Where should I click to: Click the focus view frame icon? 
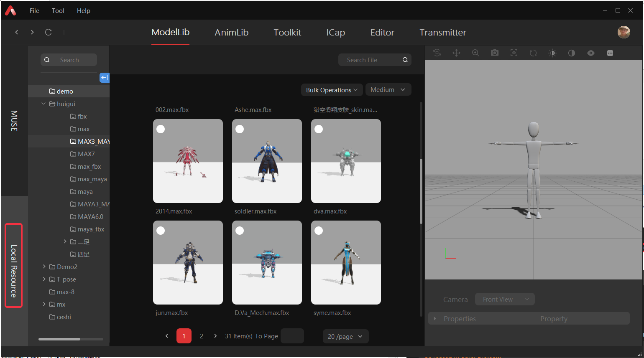click(514, 53)
